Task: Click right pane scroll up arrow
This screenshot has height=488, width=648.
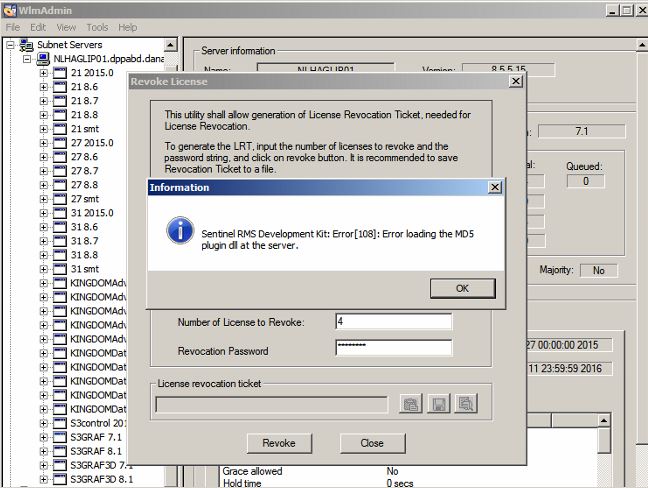Action: [x=641, y=45]
